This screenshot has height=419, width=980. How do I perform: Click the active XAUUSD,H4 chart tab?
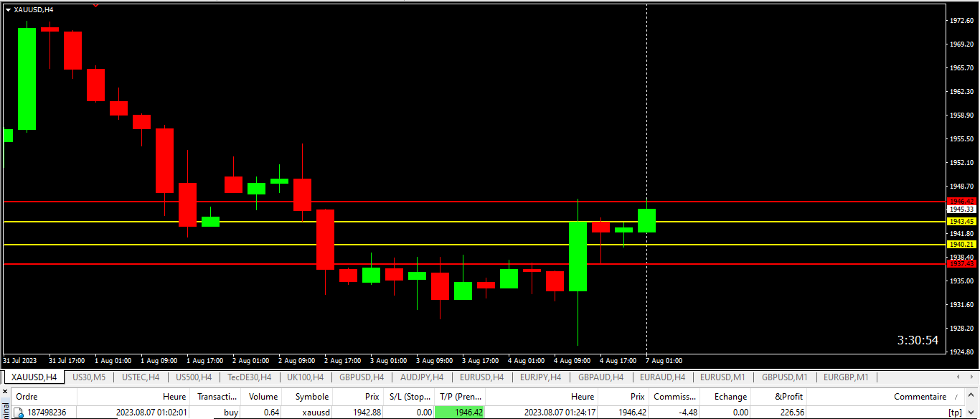(34, 377)
